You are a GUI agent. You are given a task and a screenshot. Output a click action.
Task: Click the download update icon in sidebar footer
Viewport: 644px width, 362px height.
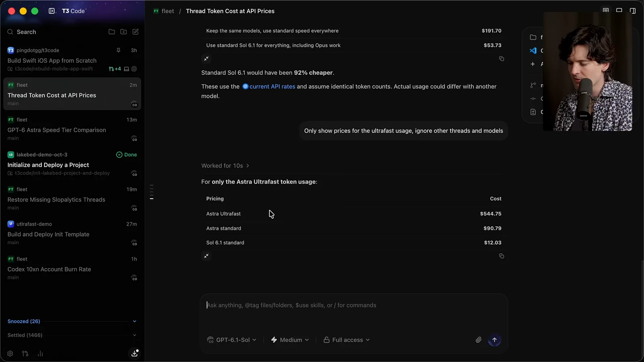[134, 353]
